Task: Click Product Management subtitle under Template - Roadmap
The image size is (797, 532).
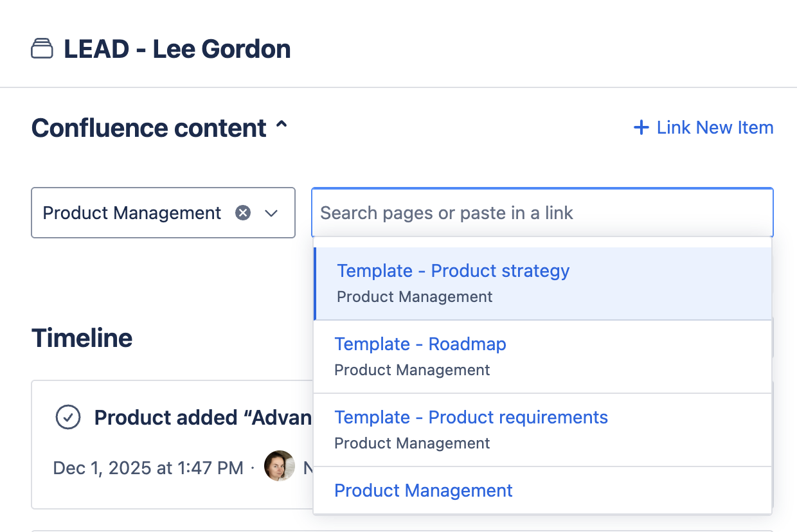Action: click(412, 370)
